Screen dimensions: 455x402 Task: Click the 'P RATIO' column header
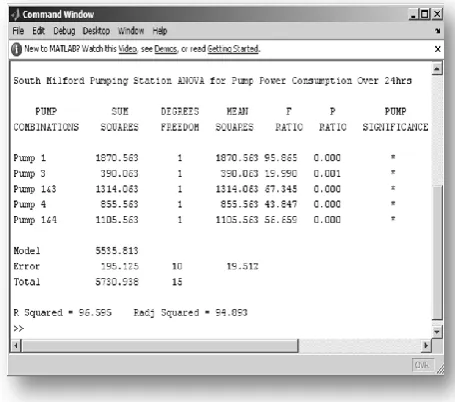[333, 119]
